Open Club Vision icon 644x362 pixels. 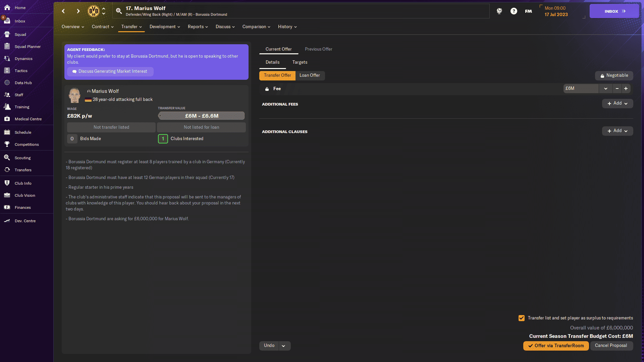tap(7, 195)
